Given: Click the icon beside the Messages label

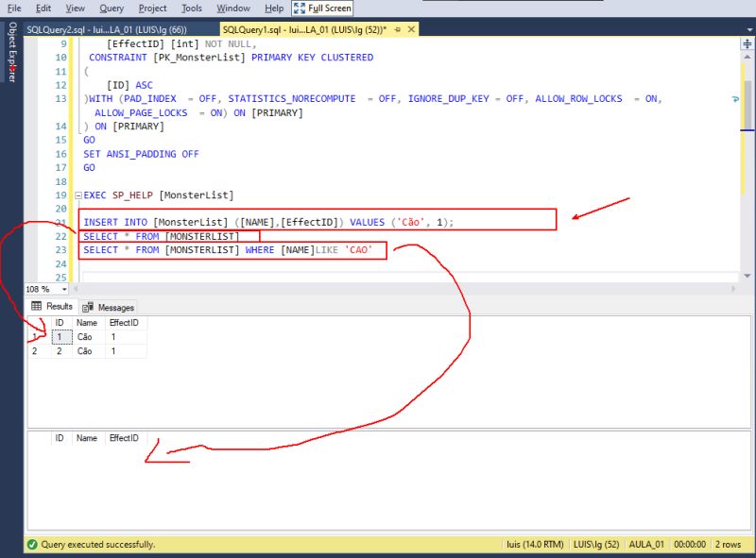Looking at the screenshot, I should click(x=86, y=307).
